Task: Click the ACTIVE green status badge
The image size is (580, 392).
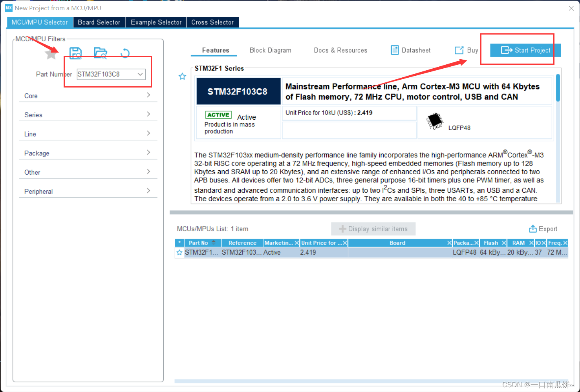Action: point(218,115)
